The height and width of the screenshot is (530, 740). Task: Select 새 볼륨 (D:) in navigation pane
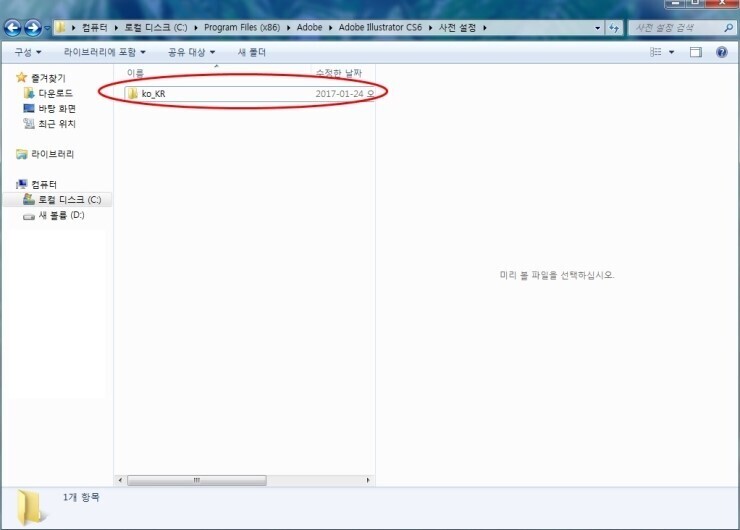(x=61, y=215)
